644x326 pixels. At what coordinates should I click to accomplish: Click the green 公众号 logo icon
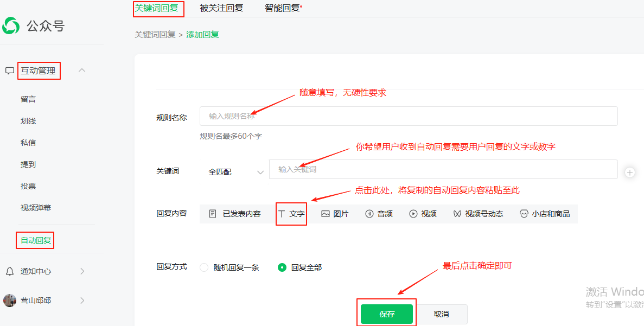10,26
